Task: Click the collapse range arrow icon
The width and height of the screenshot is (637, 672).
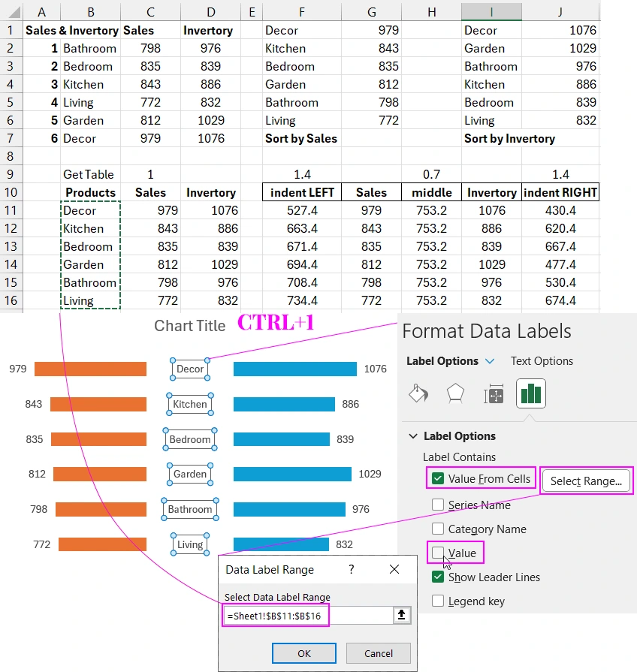Action: tap(401, 615)
